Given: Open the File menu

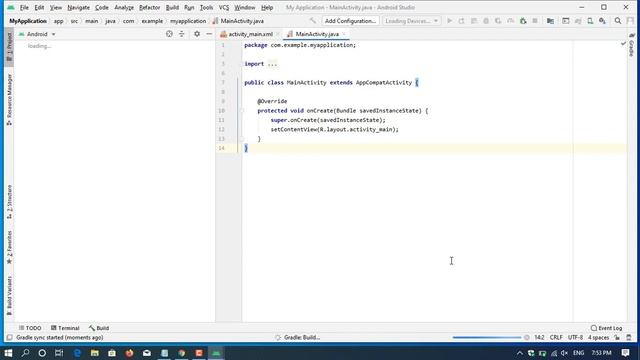Looking at the screenshot, I should tap(24, 7).
